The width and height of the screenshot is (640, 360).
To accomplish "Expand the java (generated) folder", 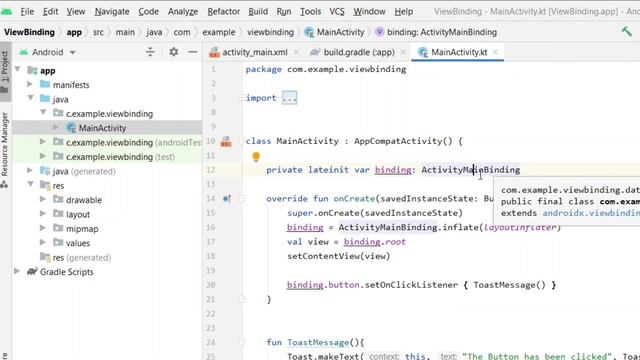I will coord(29,170).
